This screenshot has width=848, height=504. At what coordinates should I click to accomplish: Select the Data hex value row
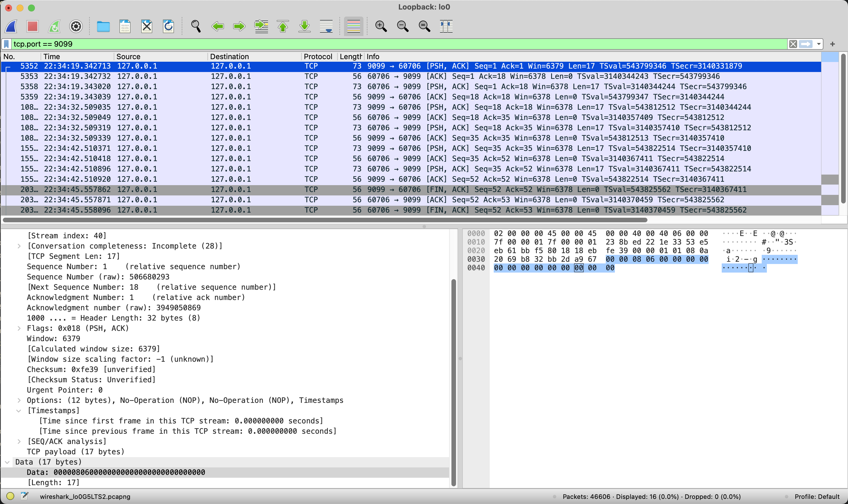(x=225, y=472)
